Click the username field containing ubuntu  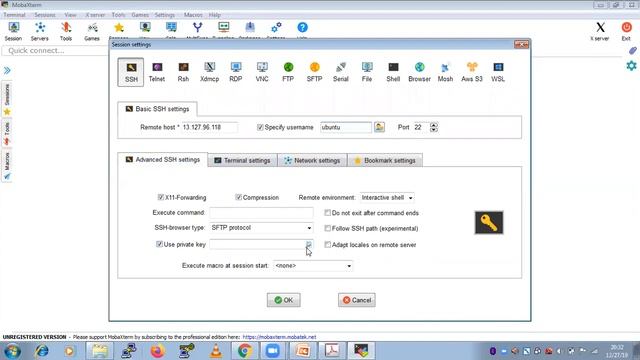346,127
